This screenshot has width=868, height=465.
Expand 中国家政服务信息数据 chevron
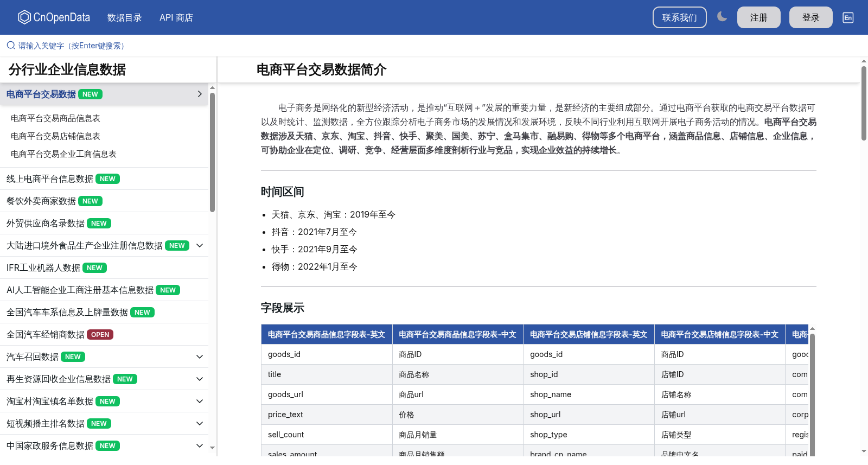[200, 445]
